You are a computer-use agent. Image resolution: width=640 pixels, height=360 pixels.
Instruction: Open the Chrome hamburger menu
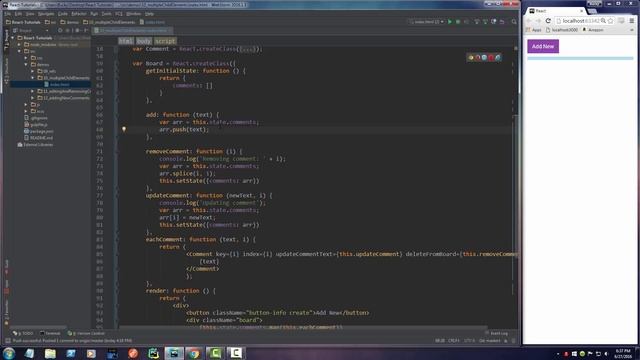pos(631,20)
